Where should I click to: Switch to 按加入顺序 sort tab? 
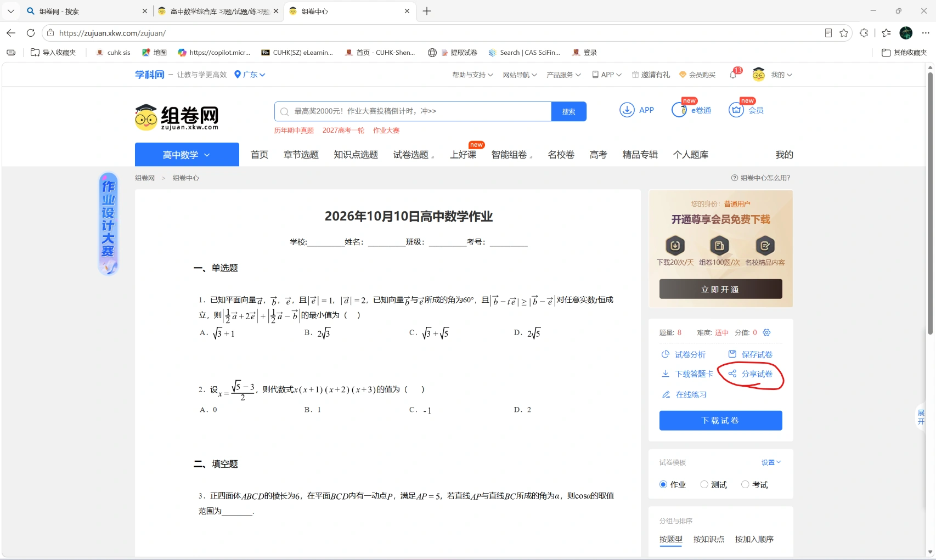point(754,539)
